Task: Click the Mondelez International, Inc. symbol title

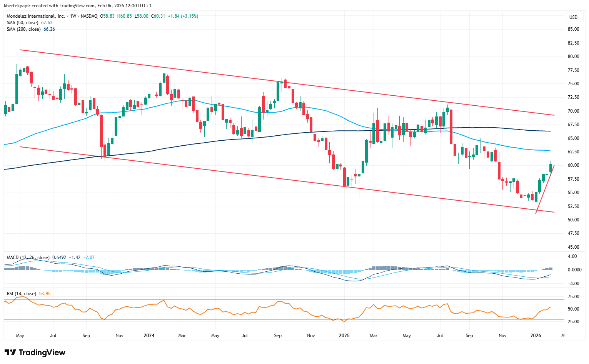Action: [x=36, y=16]
